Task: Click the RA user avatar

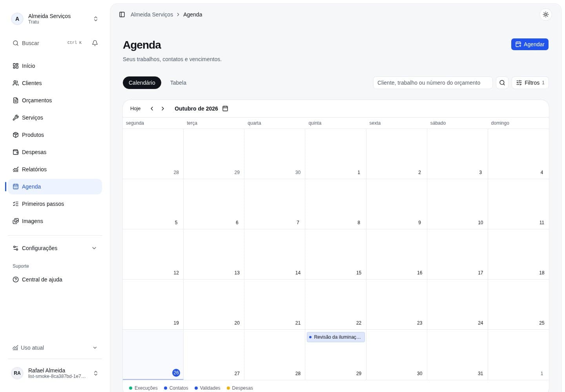Action: [17, 373]
